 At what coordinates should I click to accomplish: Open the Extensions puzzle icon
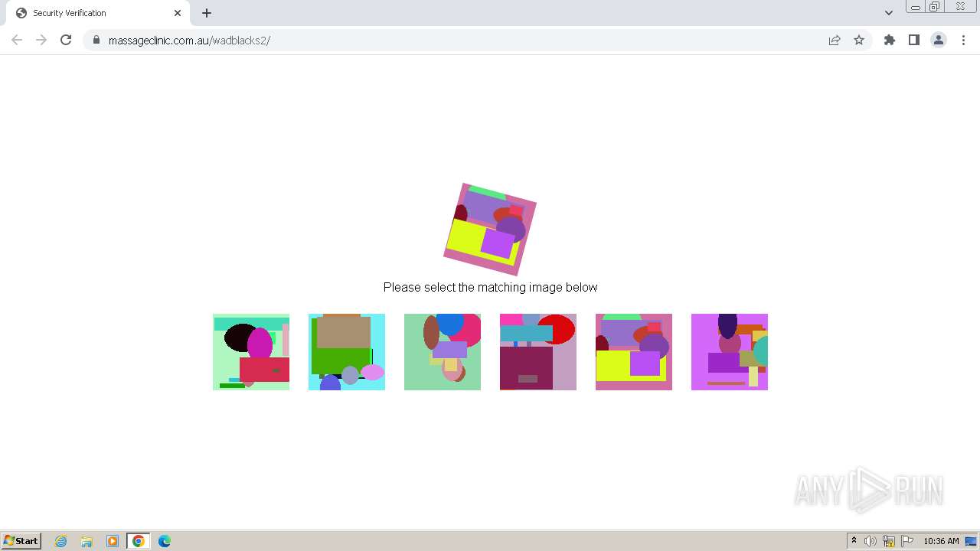pyautogui.click(x=890, y=40)
